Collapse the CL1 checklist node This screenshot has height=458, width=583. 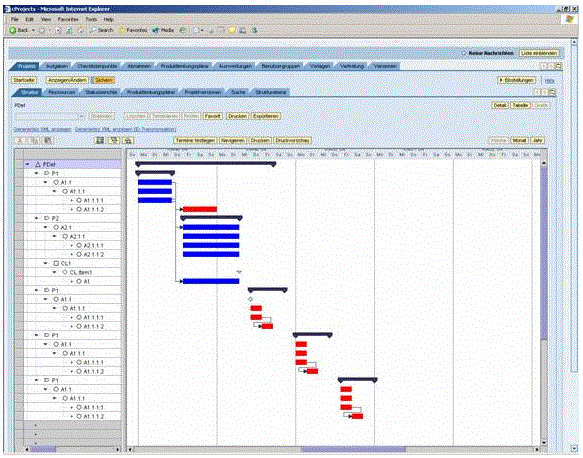[45, 263]
